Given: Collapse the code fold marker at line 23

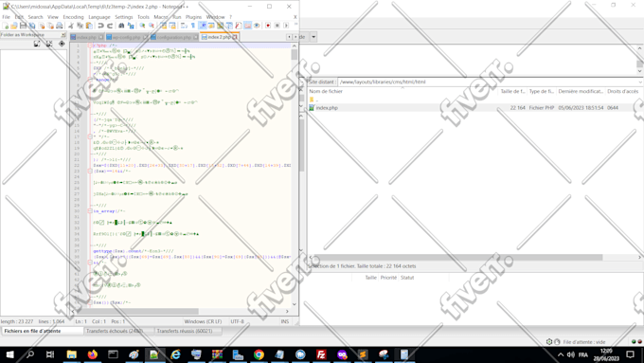Looking at the screenshot, I should 90,171.
